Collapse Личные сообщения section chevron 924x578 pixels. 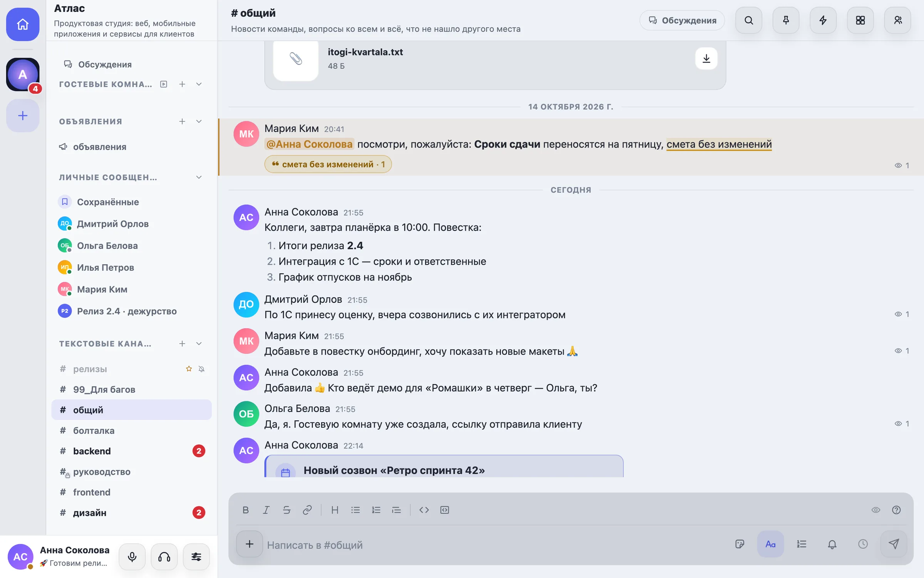tap(199, 177)
